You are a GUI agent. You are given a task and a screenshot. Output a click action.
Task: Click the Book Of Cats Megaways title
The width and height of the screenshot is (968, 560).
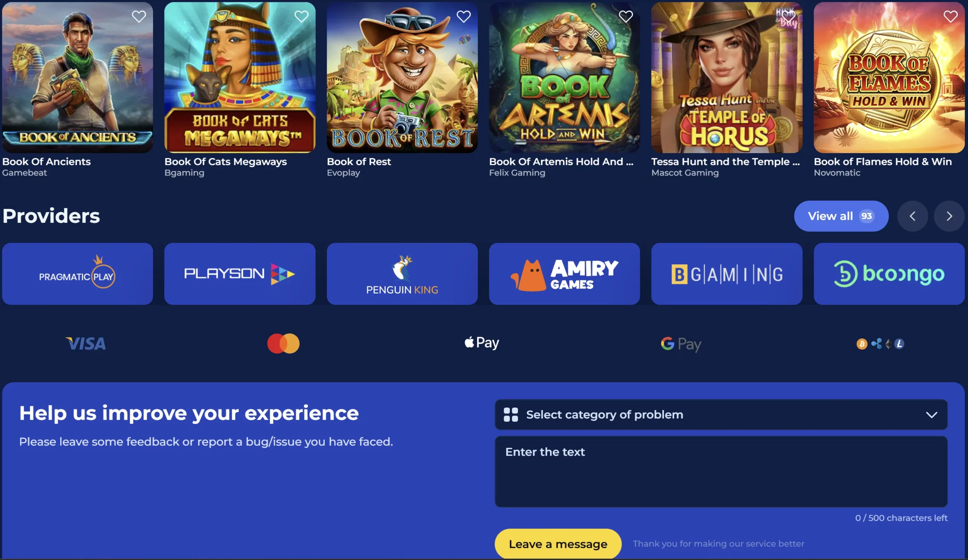(225, 162)
